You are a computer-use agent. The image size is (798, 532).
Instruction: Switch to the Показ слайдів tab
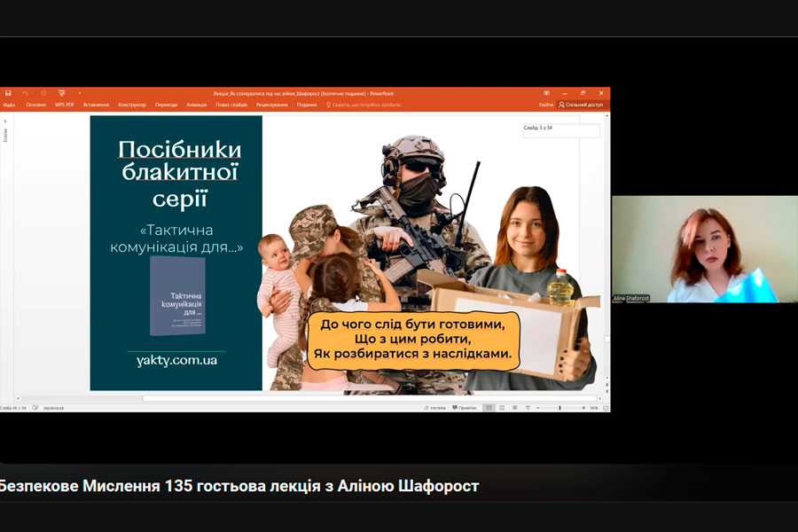tap(231, 105)
